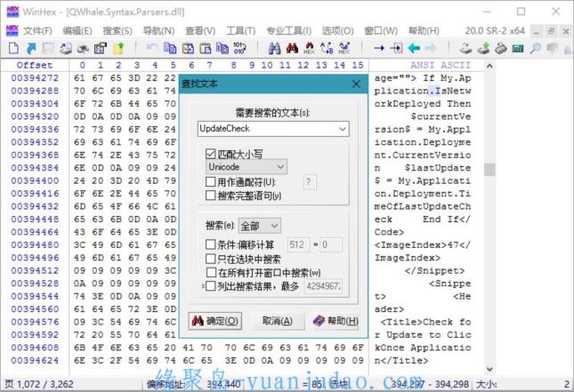The height and width of the screenshot is (392, 574).
Task: Click the Open Disk icon with green arrow
Action: tap(483, 48)
